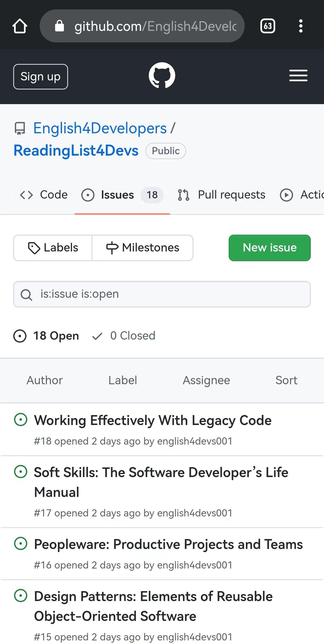Open the browser three-dot overflow menu
The image size is (324, 644).
coord(301,26)
